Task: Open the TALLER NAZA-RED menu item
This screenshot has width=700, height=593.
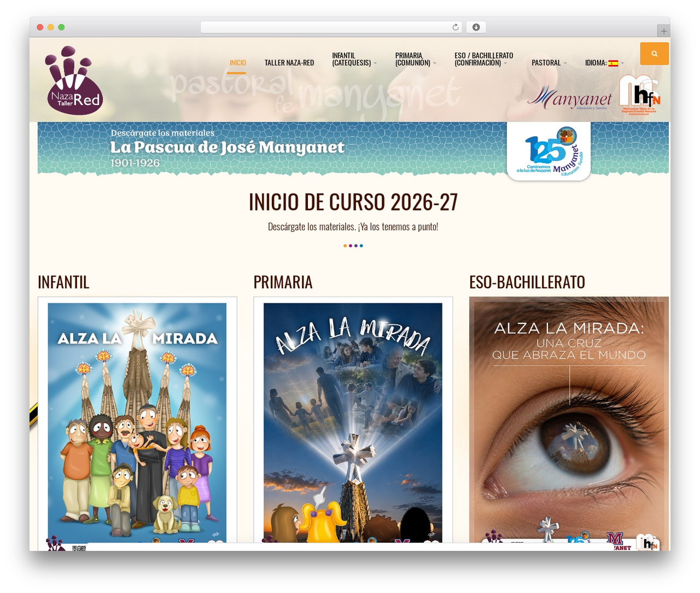Action: 289,63
